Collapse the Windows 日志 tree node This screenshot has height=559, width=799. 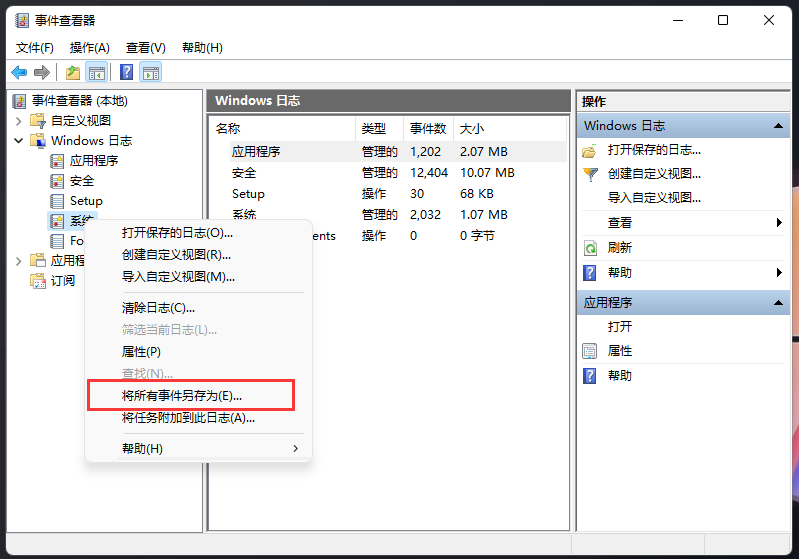(19, 141)
